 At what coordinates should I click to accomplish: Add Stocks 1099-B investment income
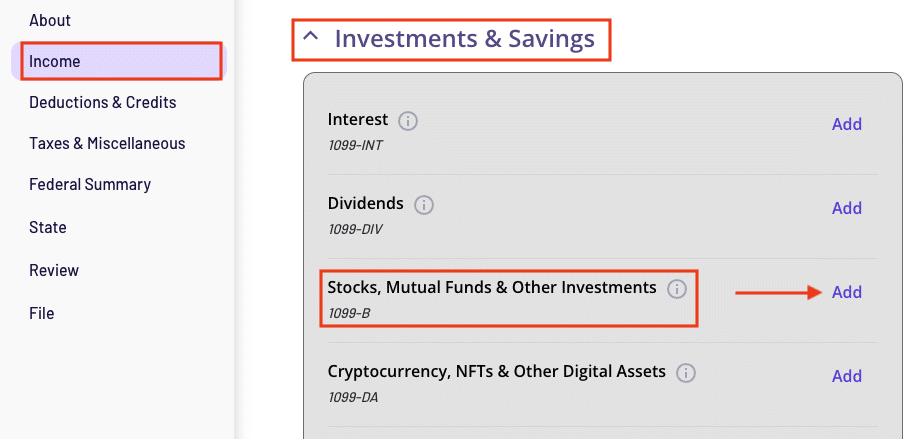(x=846, y=292)
